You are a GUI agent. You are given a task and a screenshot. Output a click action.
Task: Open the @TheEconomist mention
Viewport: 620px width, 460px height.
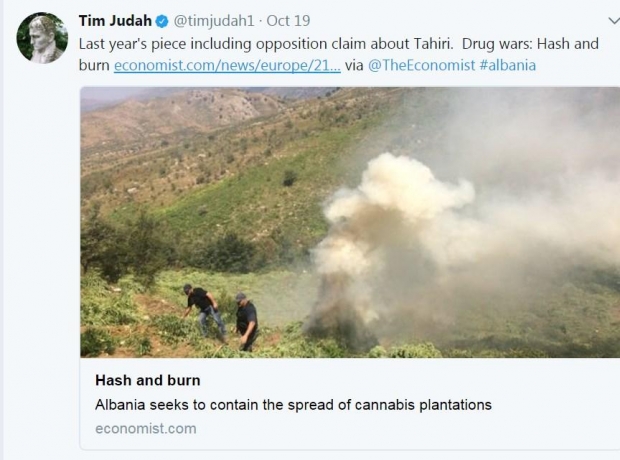click(x=422, y=65)
